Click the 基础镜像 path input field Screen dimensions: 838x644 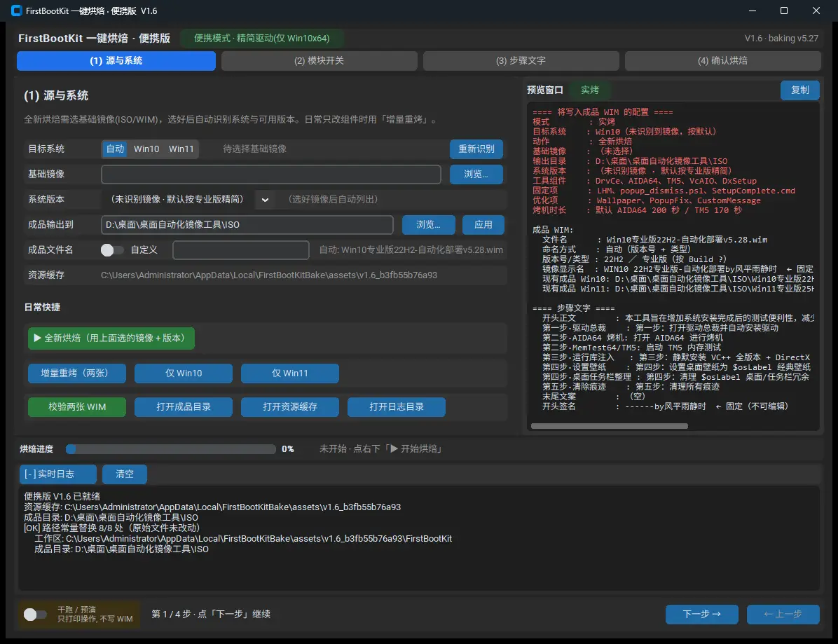[x=271, y=174]
